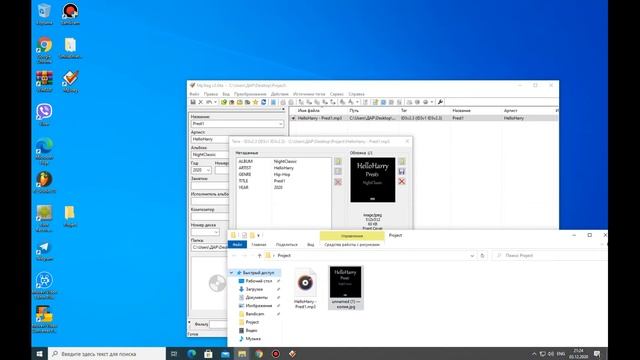Open the Файл tab in Explorer
This screenshot has width=640, height=360.
click(237, 244)
